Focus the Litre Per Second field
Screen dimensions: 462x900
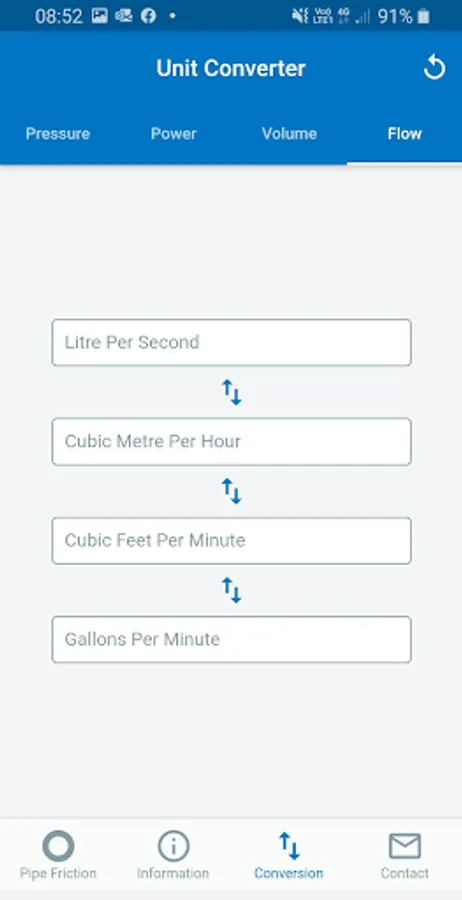[x=231, y=343]
